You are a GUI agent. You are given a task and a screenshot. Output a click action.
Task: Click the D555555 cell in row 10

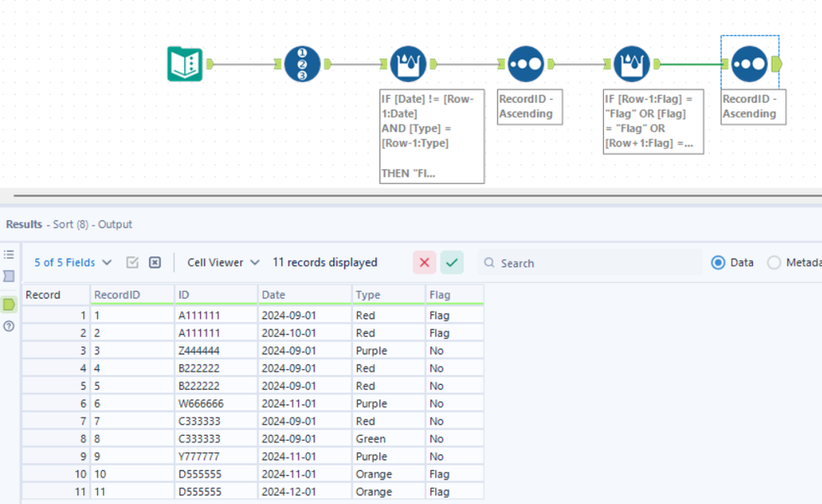pyautogui.click(x=199, y=474)
